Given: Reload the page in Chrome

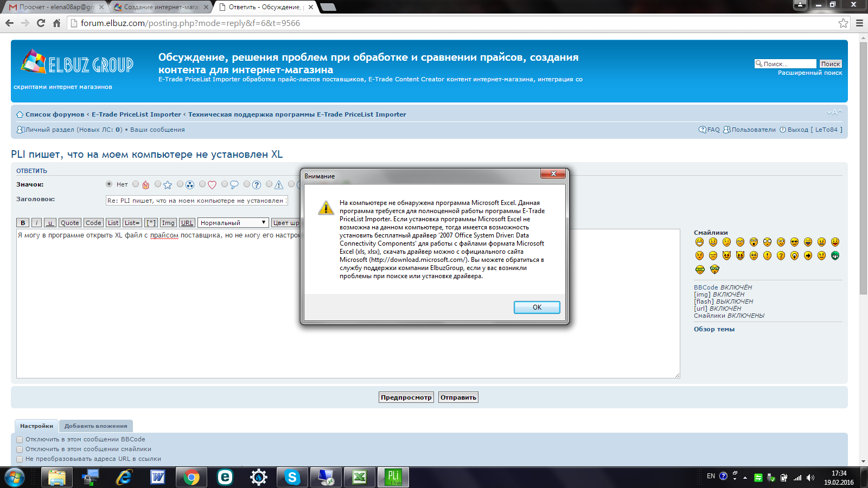Looking at the screenshot, I should click(41, 23).
